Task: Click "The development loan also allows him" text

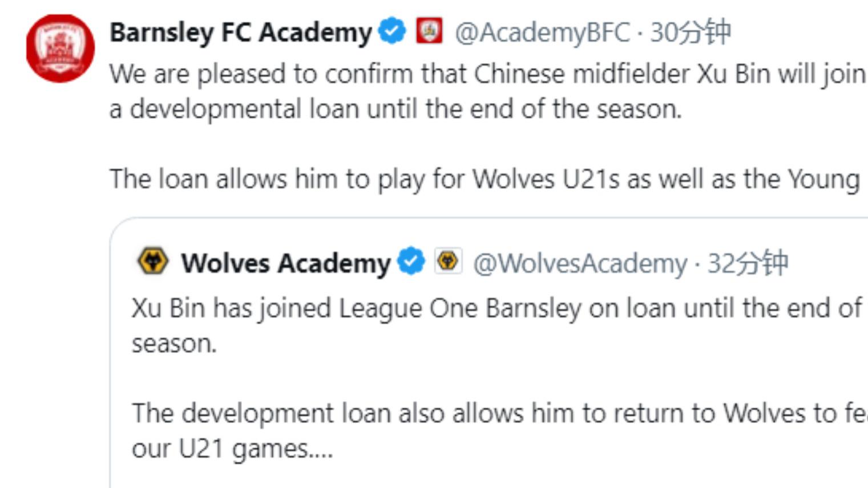Action: pos(496,413)
